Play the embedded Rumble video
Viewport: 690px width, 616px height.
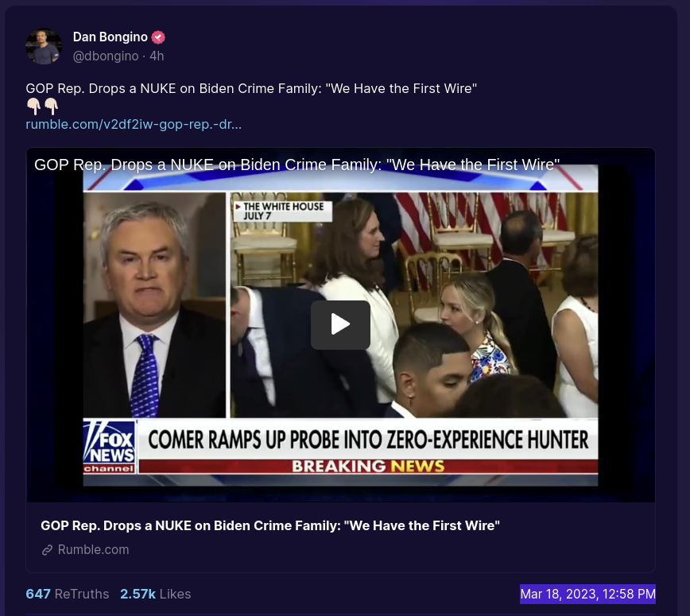(340, 325)
